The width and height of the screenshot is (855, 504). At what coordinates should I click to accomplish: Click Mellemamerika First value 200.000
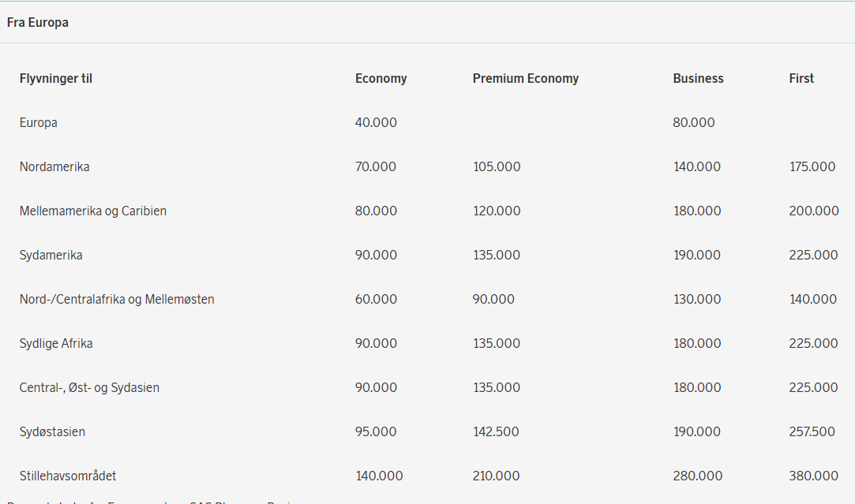(813, 211)
